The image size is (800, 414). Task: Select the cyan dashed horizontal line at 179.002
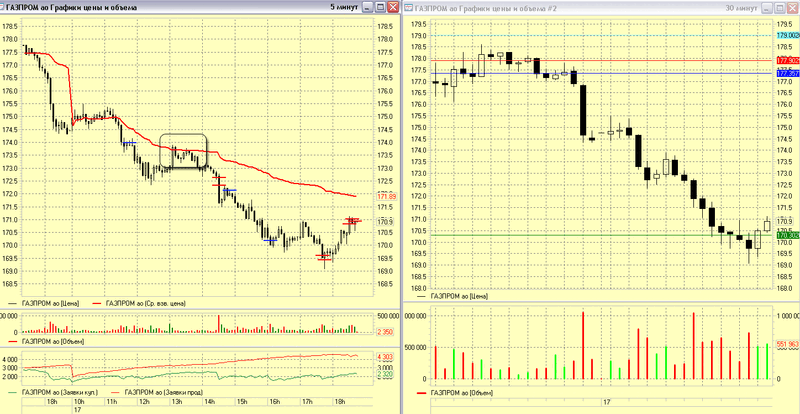tap(602, 35)
